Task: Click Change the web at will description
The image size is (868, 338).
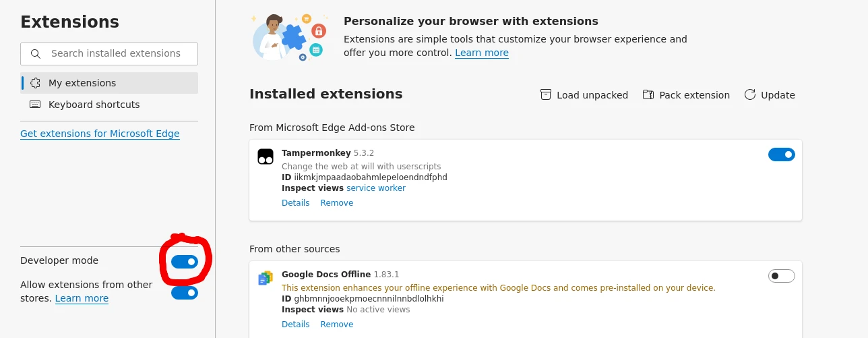Action: coord(361,167)
